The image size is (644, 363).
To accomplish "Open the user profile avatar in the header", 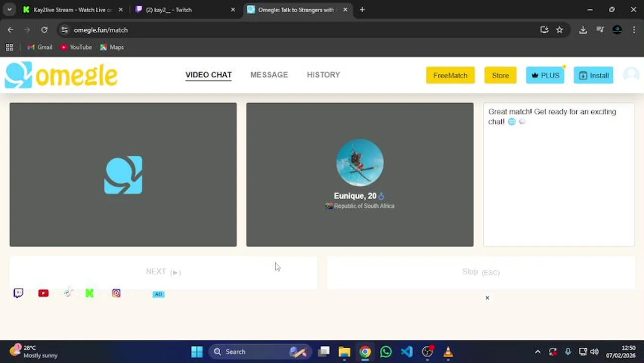I will [x=631, y=75].
